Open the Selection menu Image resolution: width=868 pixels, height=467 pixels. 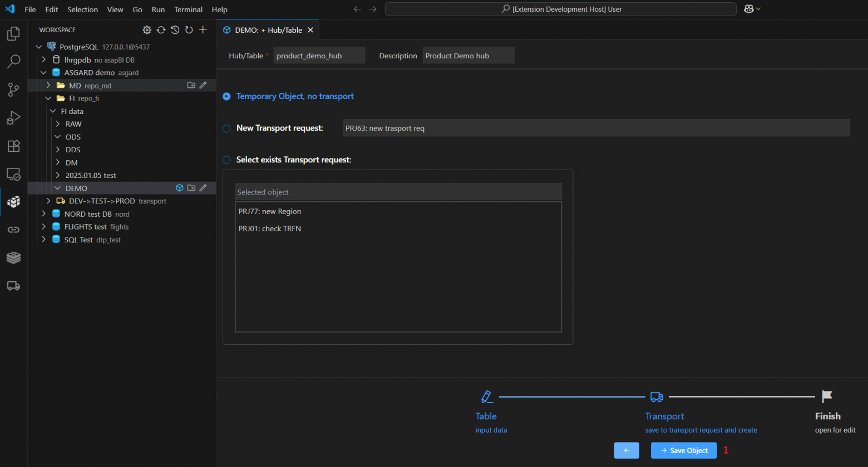tap(82, 9)
